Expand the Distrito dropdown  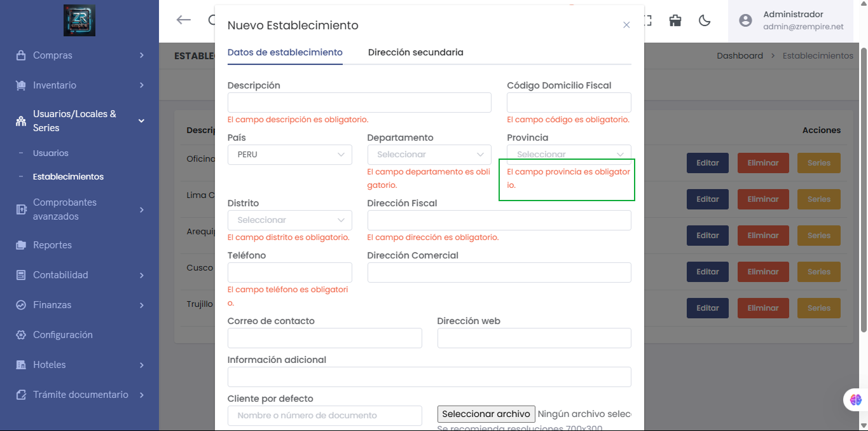tap(289, 220)
